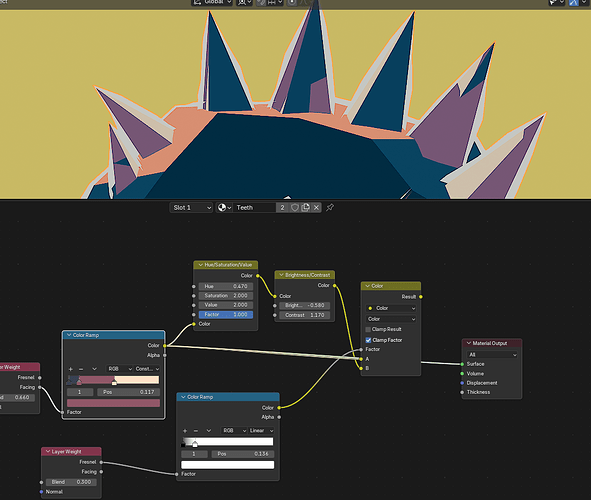Click stop index 1 field in selected Color Ramp
591x500 pixels.
click(x=80, y=392)
